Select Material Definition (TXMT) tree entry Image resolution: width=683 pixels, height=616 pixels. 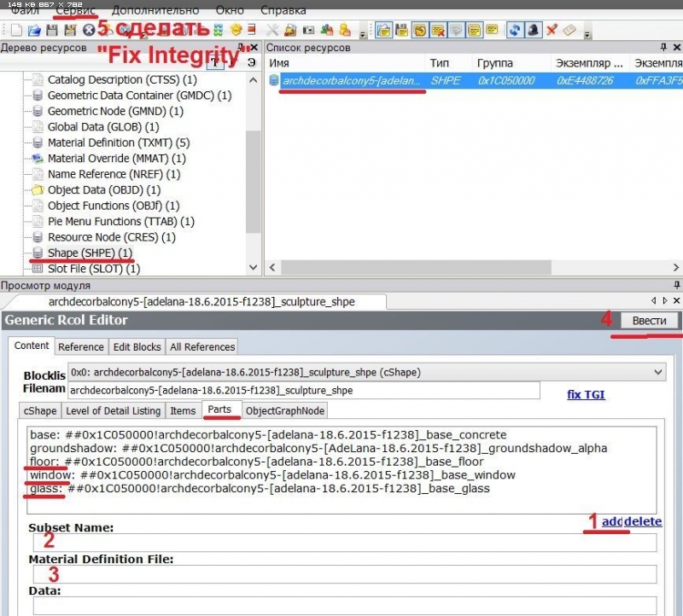click(x=118, y=142)
